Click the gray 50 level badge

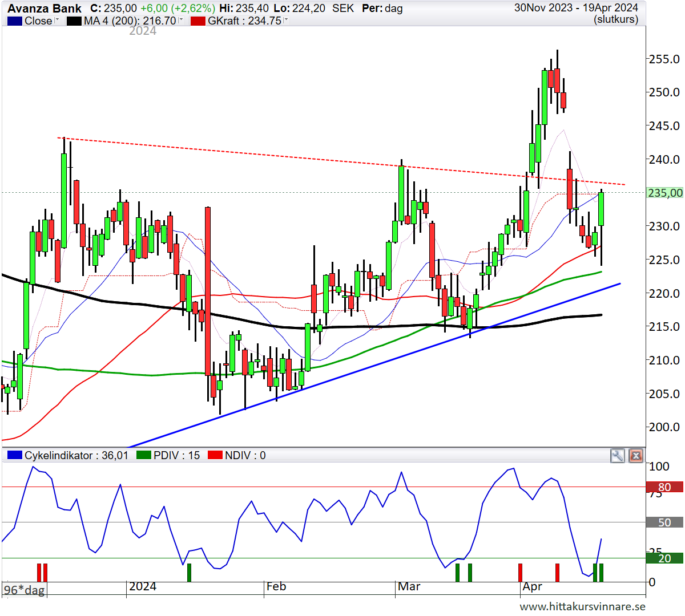point(664,522)
